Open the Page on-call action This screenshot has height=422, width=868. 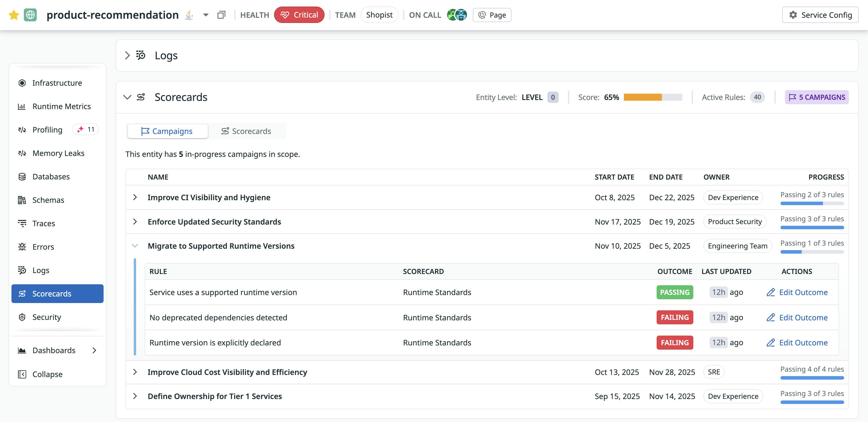pos(492,15)
